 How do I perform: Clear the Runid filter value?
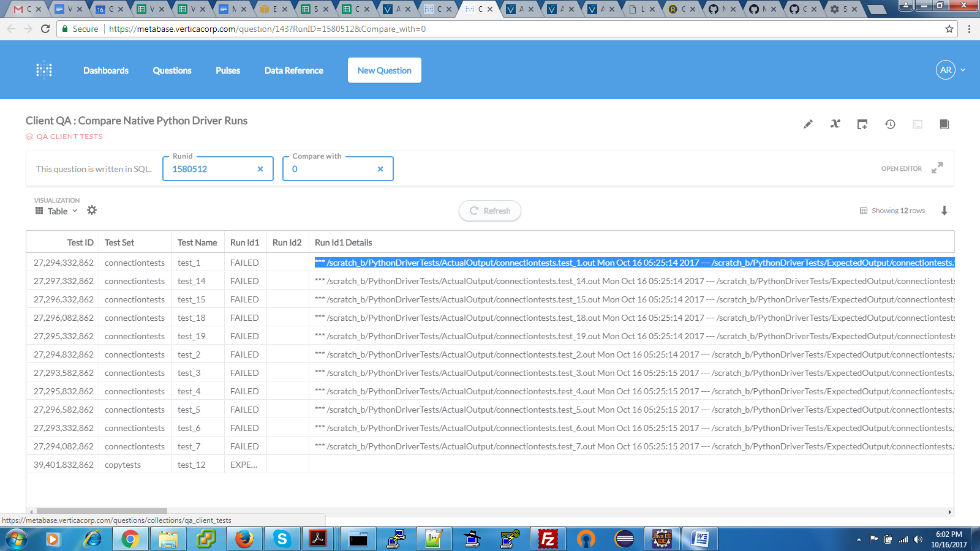tap(260, 168)
